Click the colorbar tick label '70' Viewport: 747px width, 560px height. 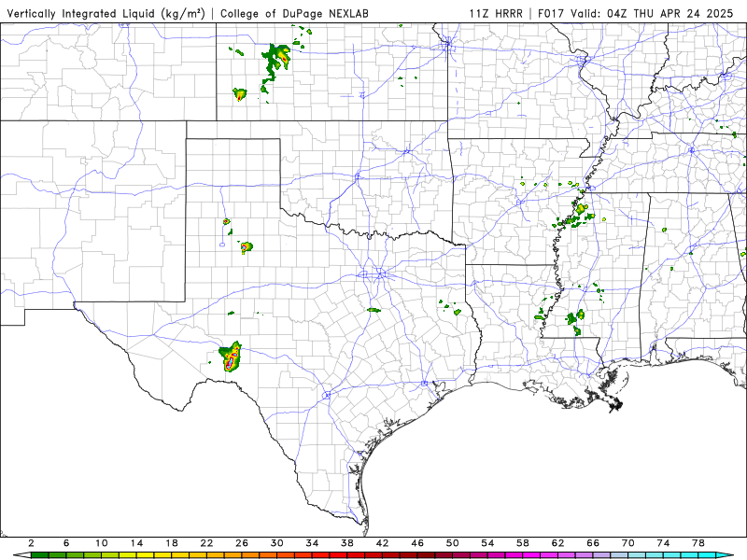[627, 543]
